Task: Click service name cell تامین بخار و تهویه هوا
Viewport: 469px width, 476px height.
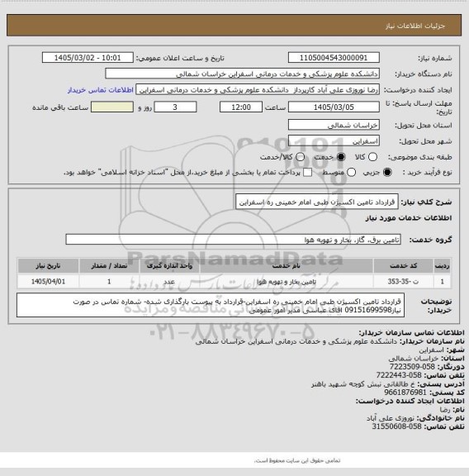Action: pos(287,282)
